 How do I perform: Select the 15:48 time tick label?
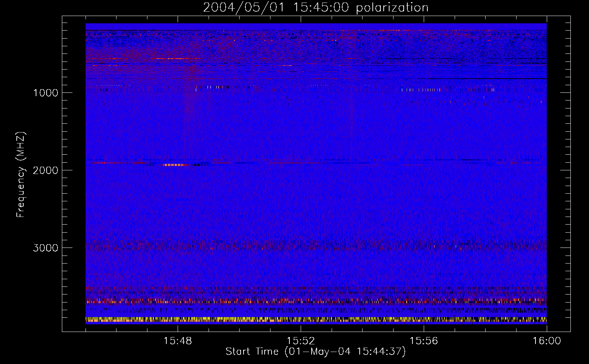click(x=178, y=341)
